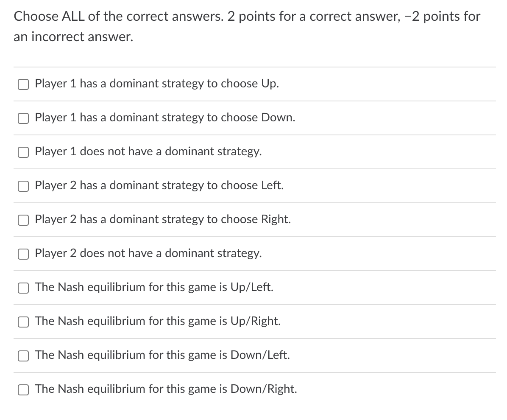Click the 'Player 2 dominant strategy Right' label

coord(163,219)
